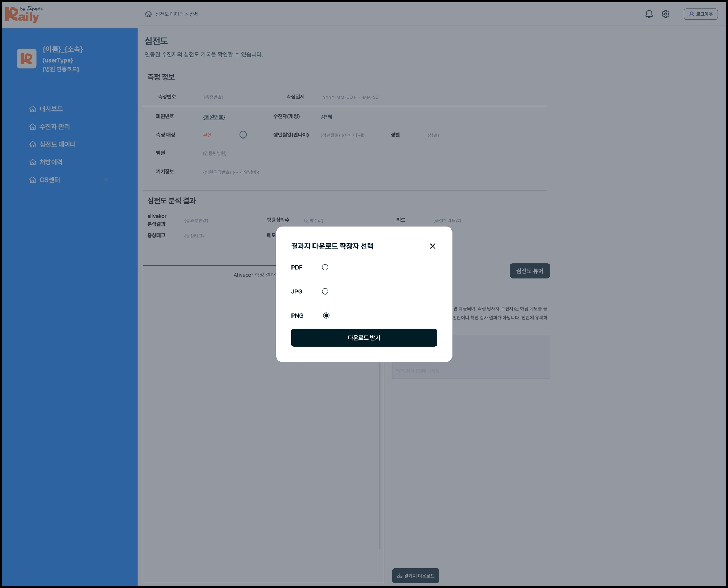The image size is (728, 588).
Task: Open 대시보드 in sidebar
Action: pos(51,109)
